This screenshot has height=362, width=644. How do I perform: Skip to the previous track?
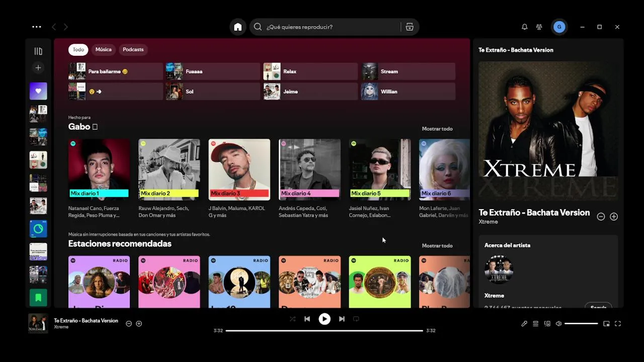coord(307,319)
